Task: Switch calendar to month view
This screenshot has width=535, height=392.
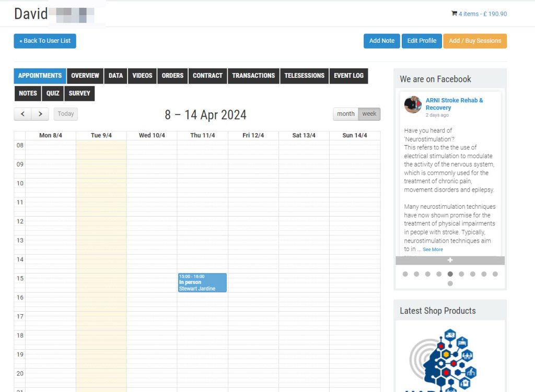Action: click(345, 114)
